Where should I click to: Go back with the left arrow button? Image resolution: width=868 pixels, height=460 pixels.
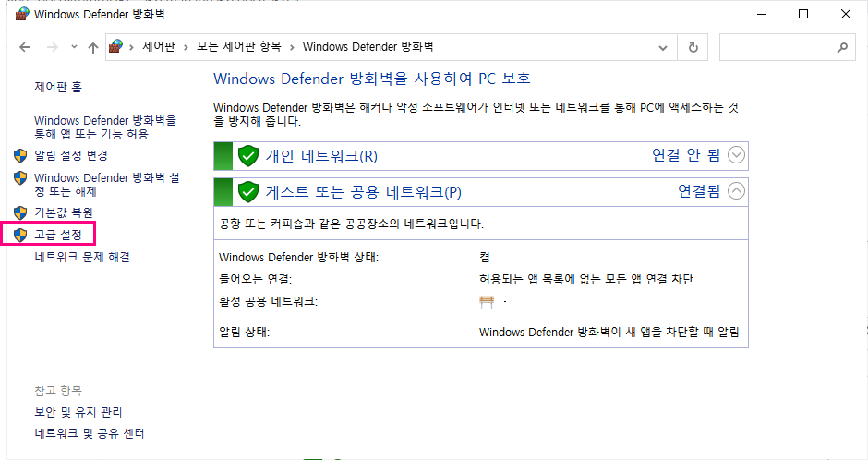tap(25, 48)
